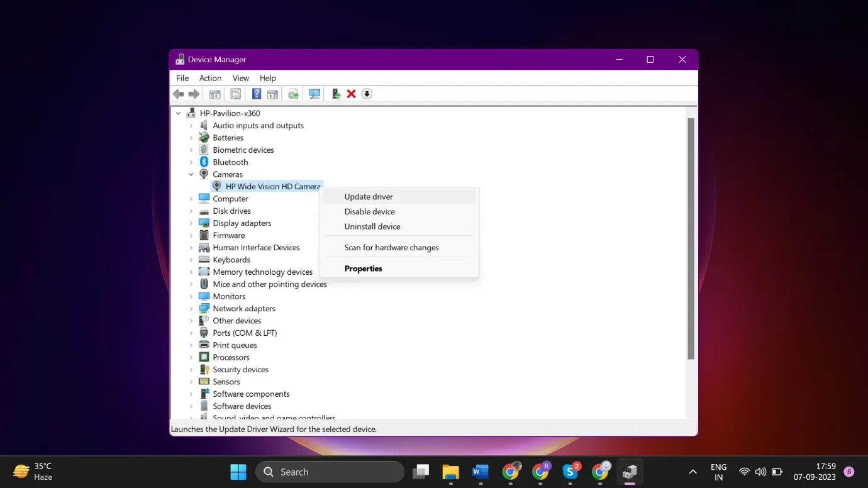The image size is (868, 488).
Task: Click the blue Help question mark icon
Action: (257, 94)
